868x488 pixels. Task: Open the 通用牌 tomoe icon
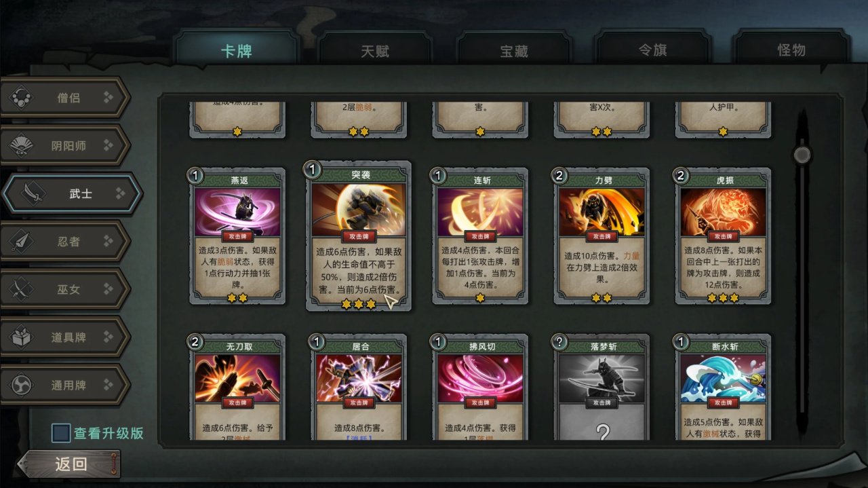[22, 385]
